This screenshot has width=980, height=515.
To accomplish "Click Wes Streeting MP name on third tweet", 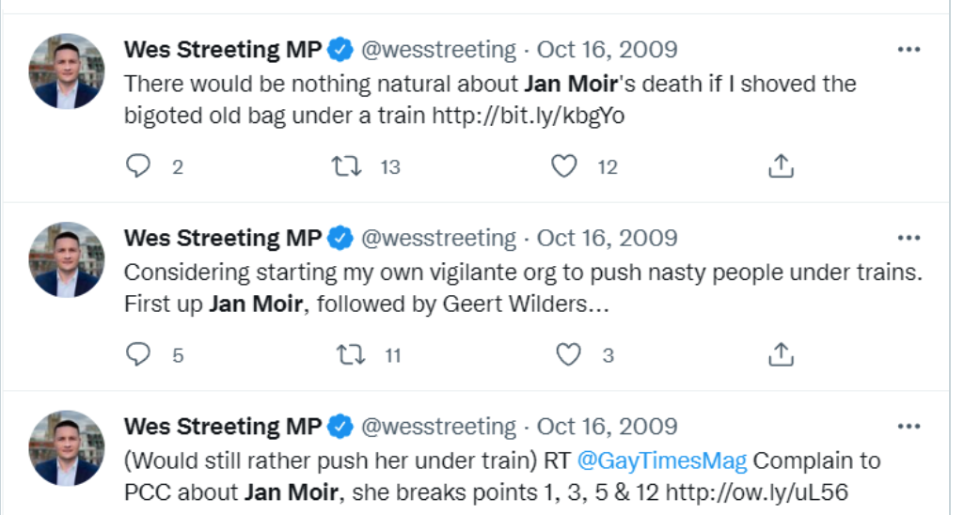I will pyautogui.click(x=223, y=427).
